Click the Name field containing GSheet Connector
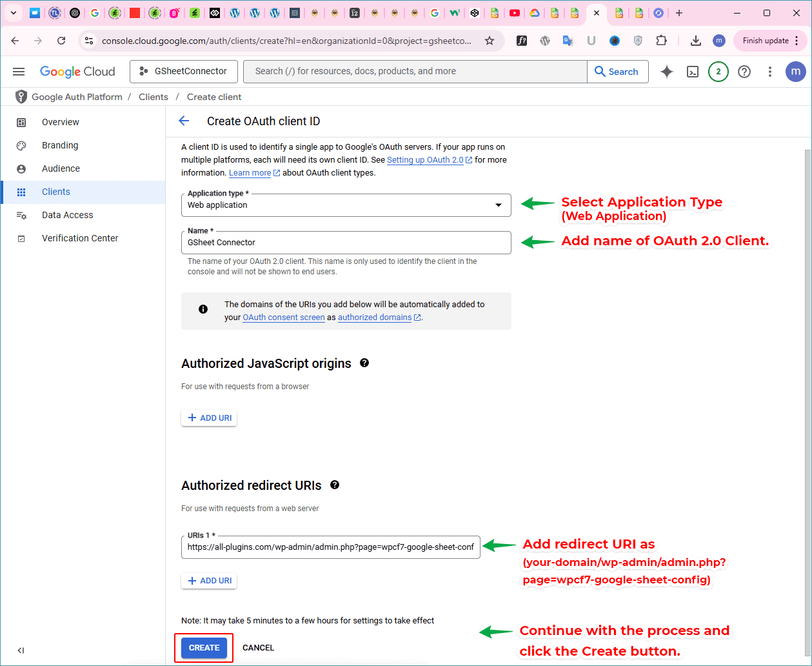Viewport: 812px width, 666px height. click(346, 243)
